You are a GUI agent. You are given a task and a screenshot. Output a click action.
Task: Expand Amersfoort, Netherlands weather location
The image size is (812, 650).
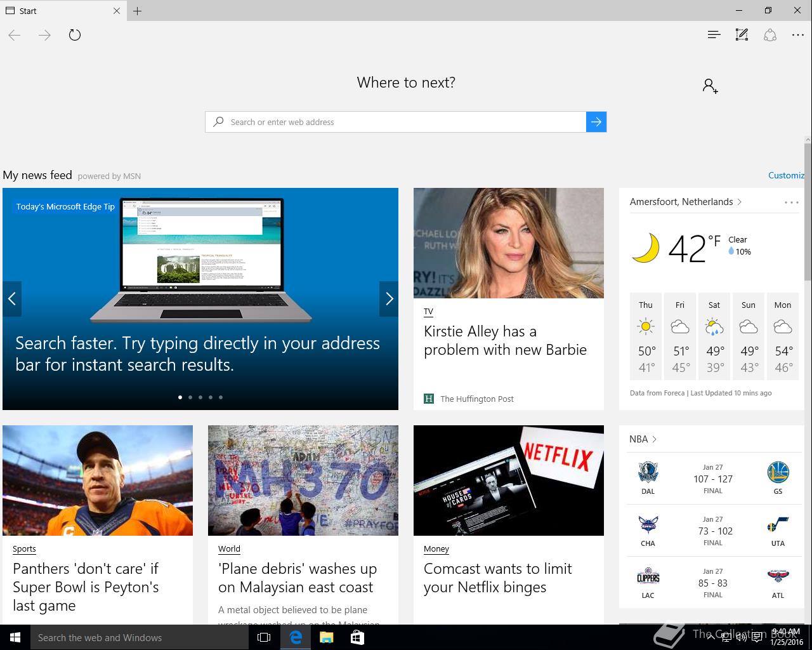click(x=686, y=202)
